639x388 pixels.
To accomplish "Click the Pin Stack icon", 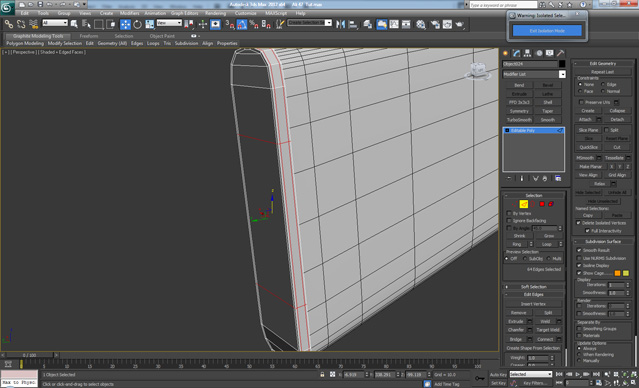I will point(509,179).
